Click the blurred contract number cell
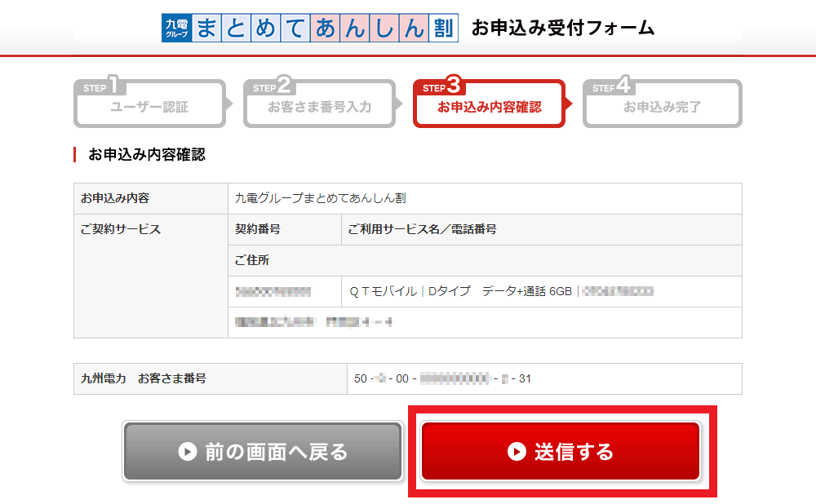The image size is (816, 504). [x=285, y=291]
